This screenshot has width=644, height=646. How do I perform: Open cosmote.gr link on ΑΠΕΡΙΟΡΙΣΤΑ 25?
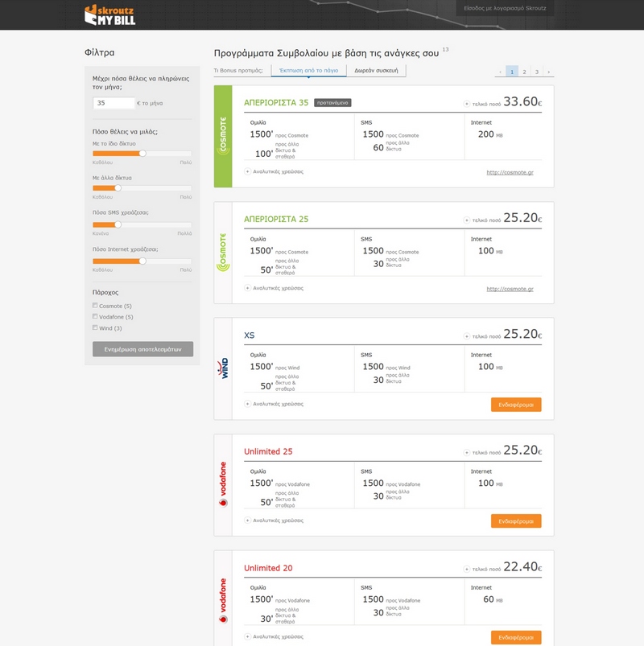pos(510,289)
